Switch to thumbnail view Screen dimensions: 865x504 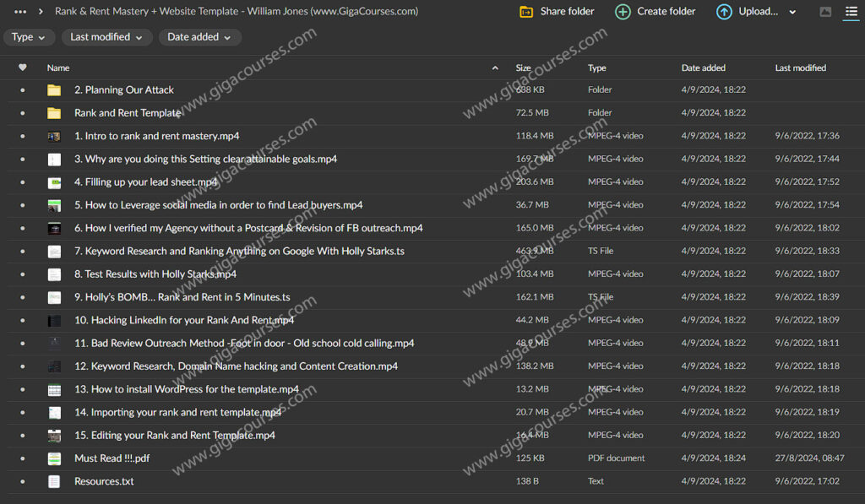pyautogui.click(x=825, y=12)
